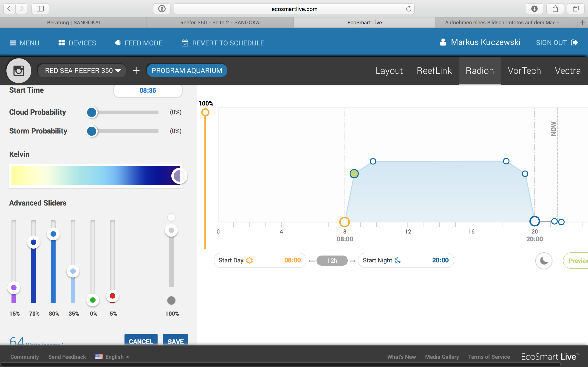This screenshot has height=367, width=588.
Task: Click the Save button
Action: coord(175,340)
